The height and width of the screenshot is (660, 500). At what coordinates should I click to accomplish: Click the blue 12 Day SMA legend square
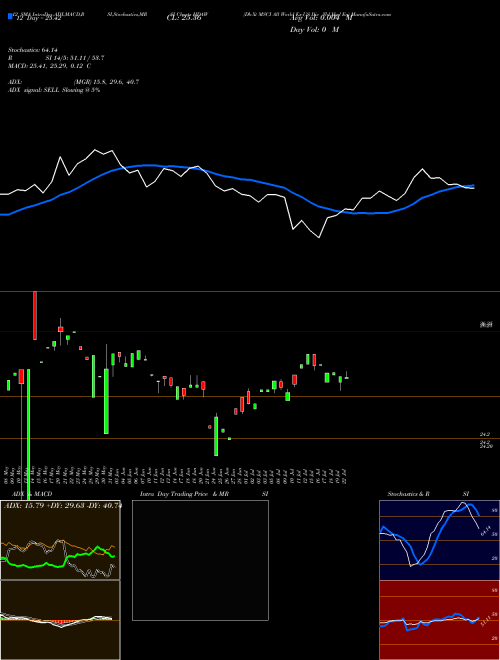11,16
